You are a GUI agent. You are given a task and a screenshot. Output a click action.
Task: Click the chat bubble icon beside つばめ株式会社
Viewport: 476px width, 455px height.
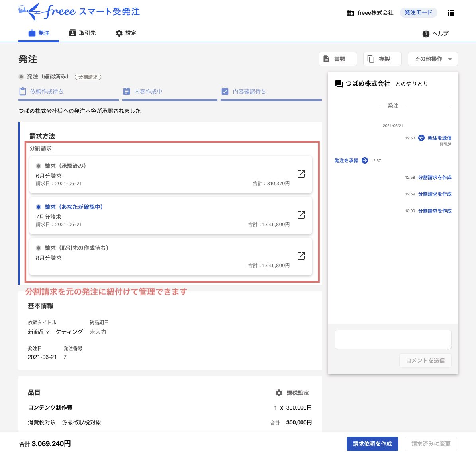coord(339,84)
